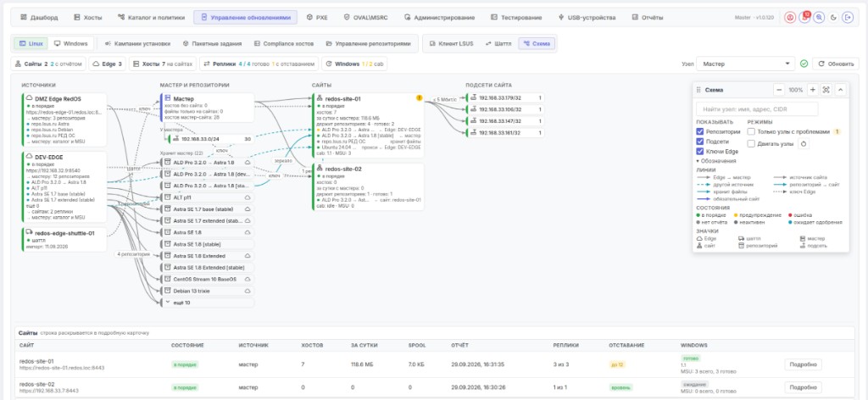
Task: Click the yellow warning badge on redos-site-01
Action: pyautogui.click(x=420, y=98)
